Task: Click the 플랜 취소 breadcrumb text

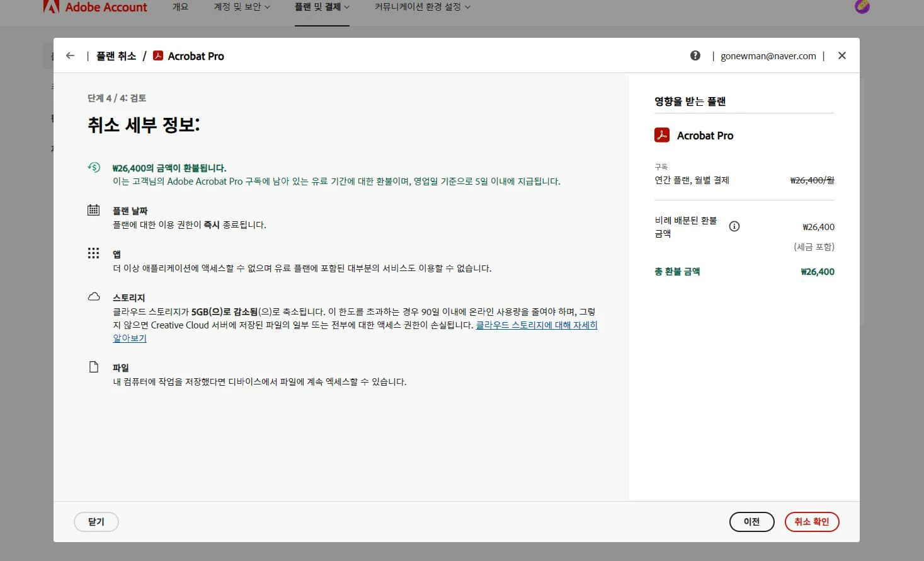Action: tap(116, 56)
